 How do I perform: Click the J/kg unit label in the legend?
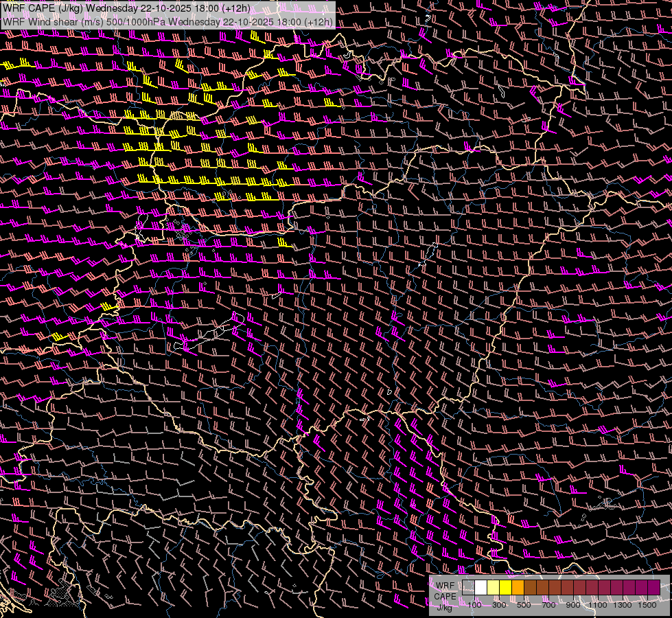tap(445, 607)
